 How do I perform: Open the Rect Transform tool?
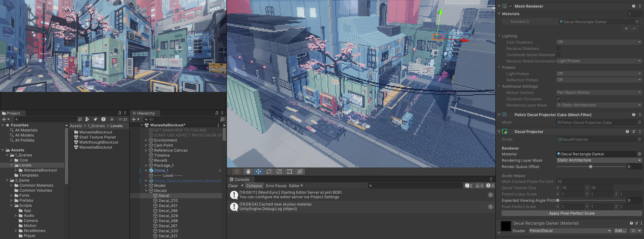click(289, 172)
